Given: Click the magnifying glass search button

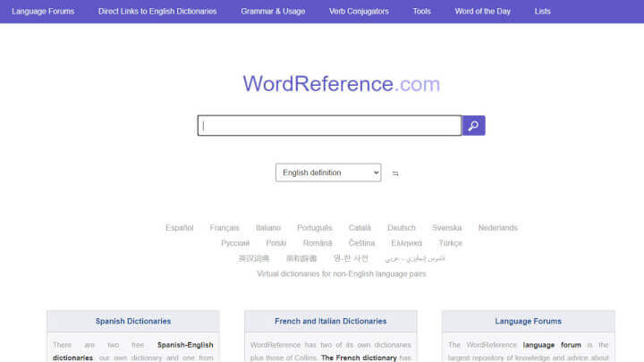Looking at the screenshot, I should click(473, 126).
